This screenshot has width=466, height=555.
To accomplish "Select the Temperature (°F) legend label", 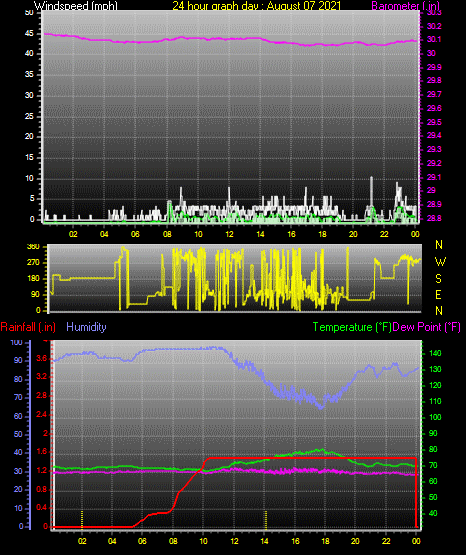I will pos(352,327).
